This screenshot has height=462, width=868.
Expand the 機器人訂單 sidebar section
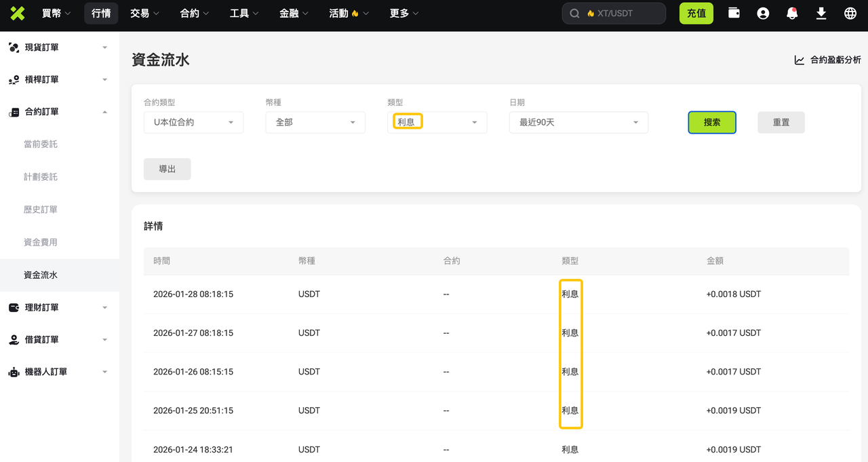105,372
